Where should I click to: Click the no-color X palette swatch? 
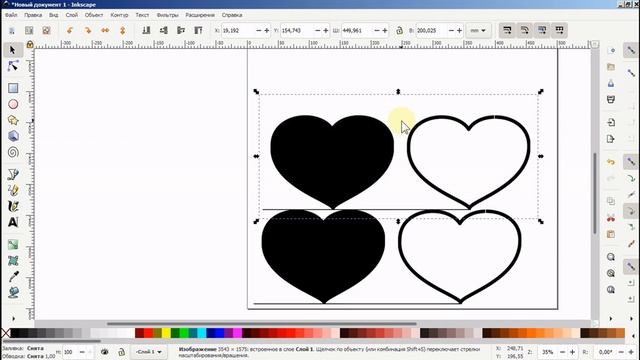pos(5,333)
